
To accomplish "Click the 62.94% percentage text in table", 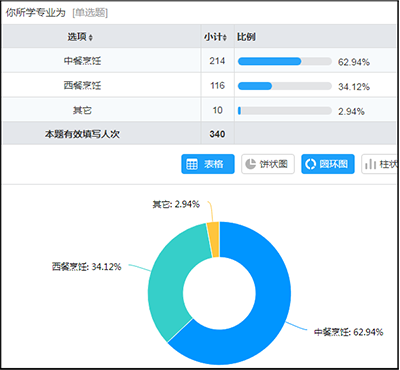I will [354, 62].
